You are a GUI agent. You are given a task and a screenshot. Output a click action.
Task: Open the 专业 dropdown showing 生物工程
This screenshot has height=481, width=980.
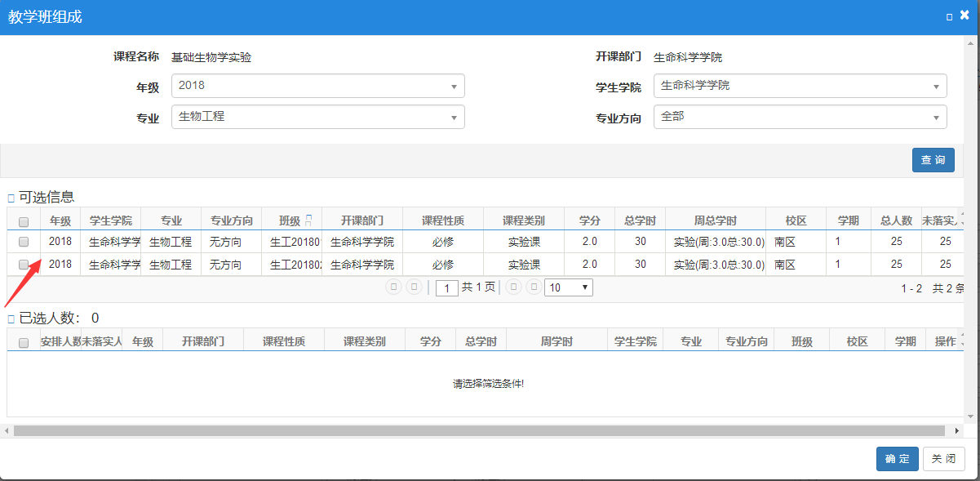coord(317,117)
